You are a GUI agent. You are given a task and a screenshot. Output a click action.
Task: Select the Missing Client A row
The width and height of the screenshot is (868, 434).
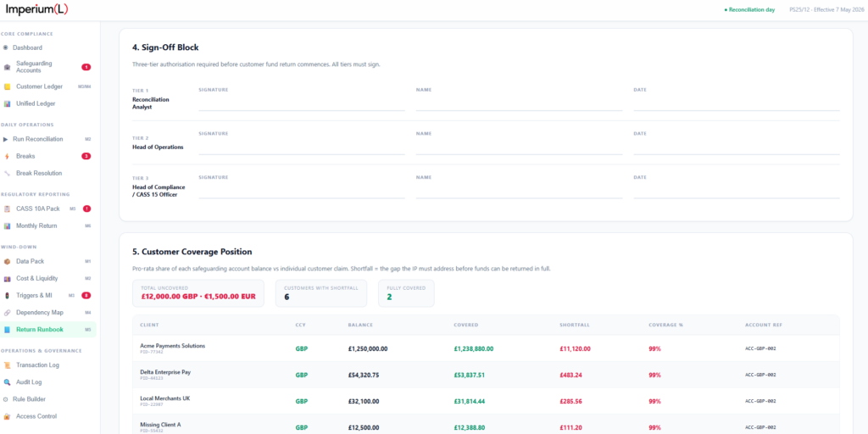[x=486, y=424]
